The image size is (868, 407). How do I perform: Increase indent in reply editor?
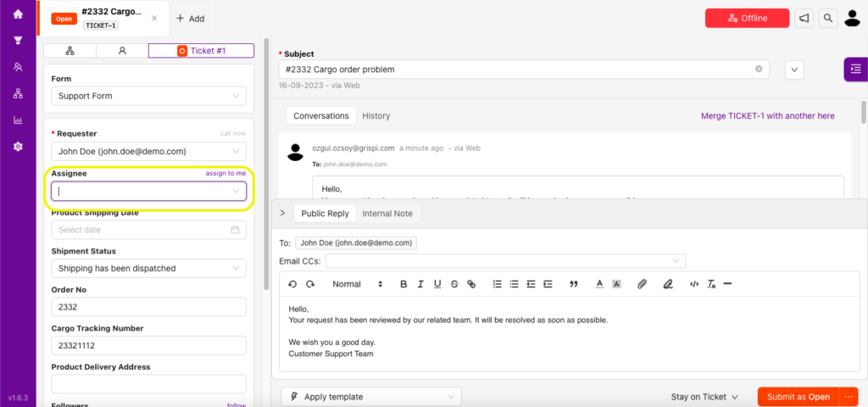[x=548, y=284]
